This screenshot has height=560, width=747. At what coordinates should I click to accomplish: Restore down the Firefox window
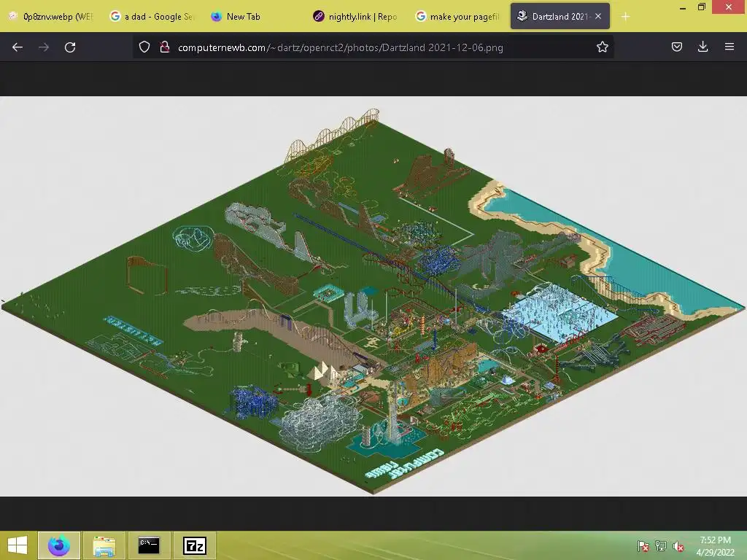[x=701, y=7]
